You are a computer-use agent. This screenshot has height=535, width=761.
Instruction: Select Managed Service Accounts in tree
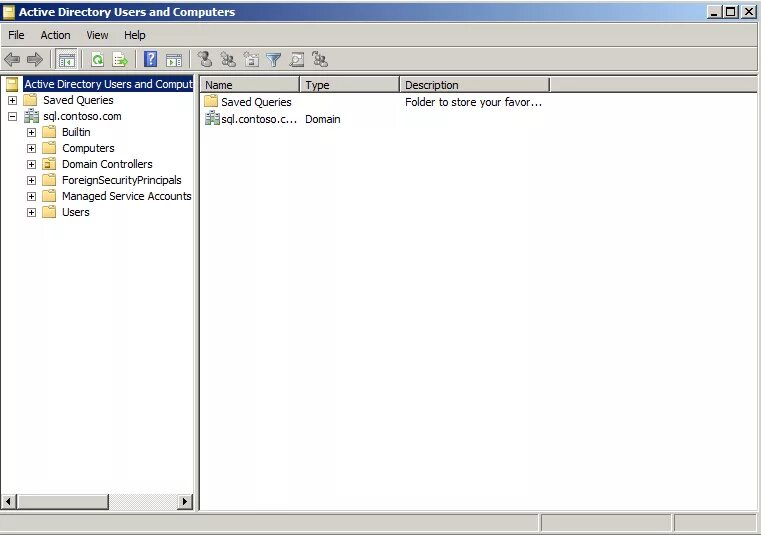tap(127, 196)
